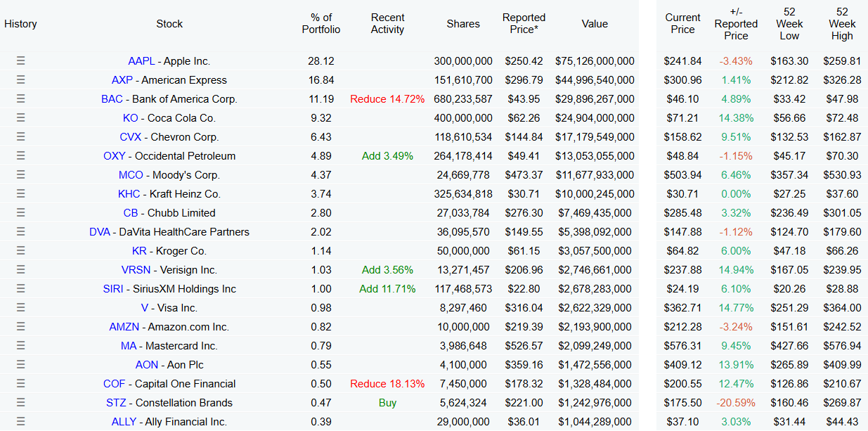Open history icon for Chubb Limited row
The image size is (868, 431).
coord(20,213)
